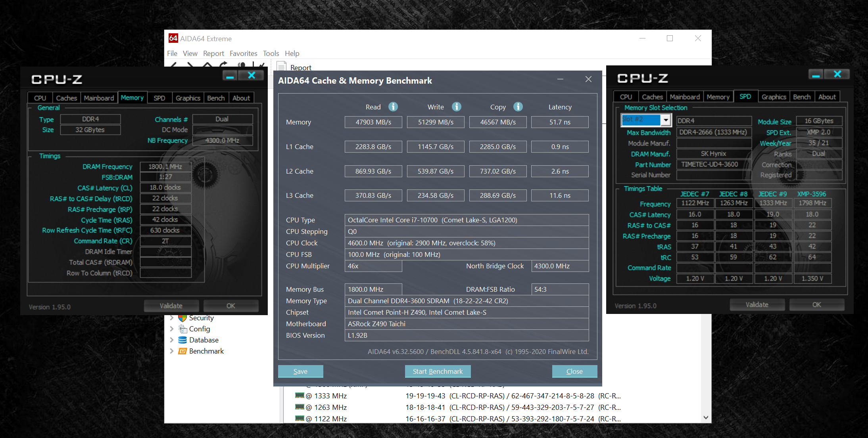Open the memory slot selection dropdown

tap(666, 120)
